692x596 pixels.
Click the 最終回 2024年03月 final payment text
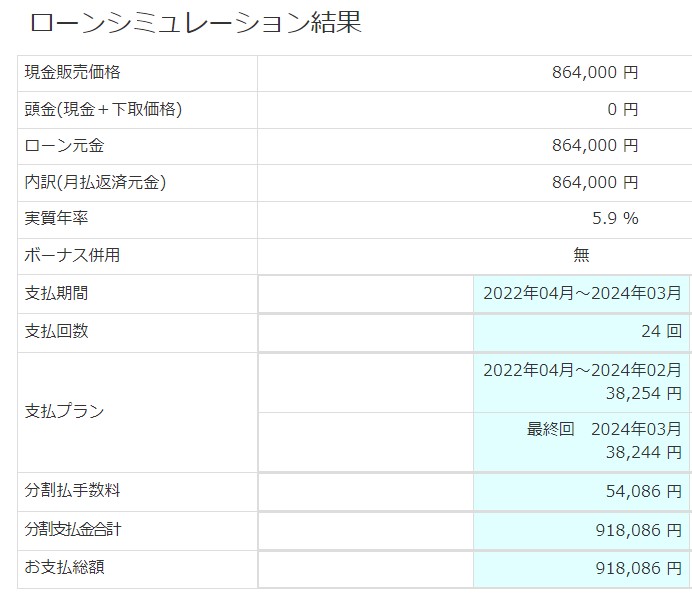604,430
